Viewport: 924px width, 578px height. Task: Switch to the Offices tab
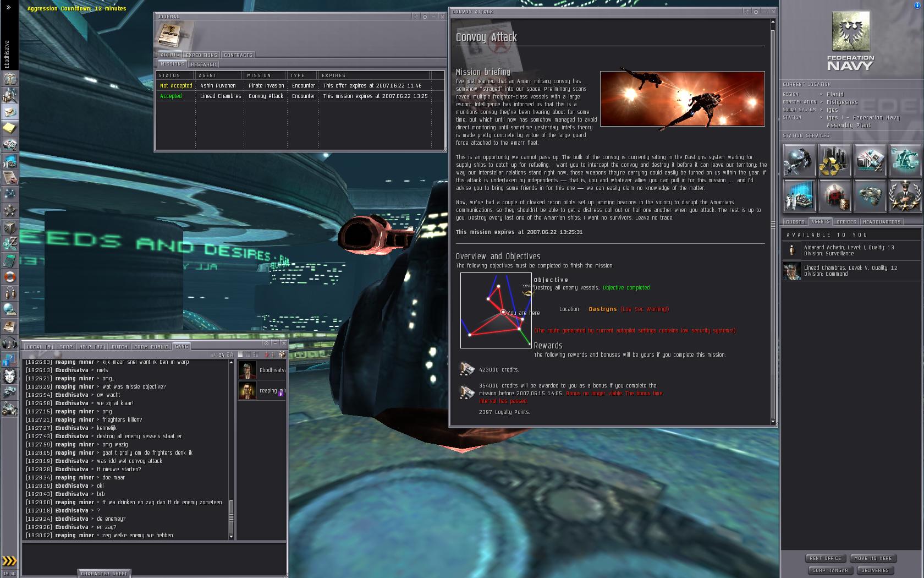coord(846,222)
